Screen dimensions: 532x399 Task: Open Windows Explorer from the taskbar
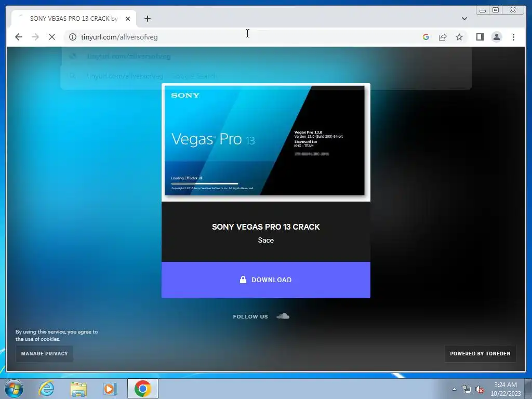click(x=78, y=389)
